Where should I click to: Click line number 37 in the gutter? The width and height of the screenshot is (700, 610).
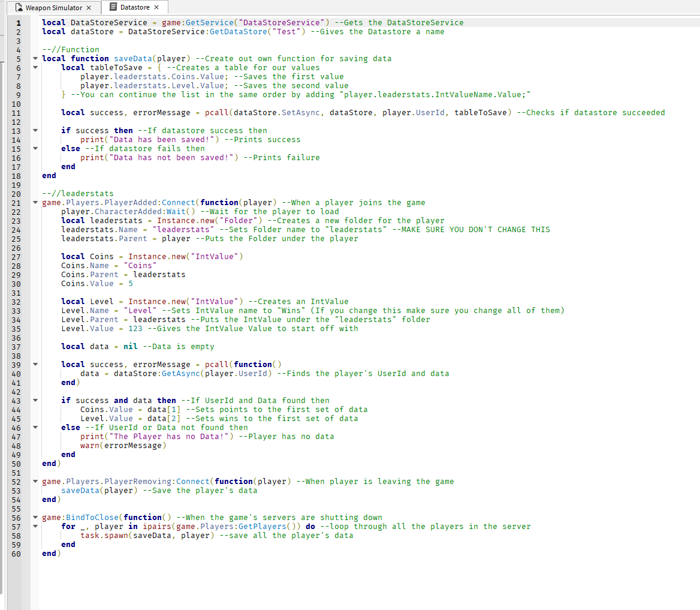click(x=16, y=347)
